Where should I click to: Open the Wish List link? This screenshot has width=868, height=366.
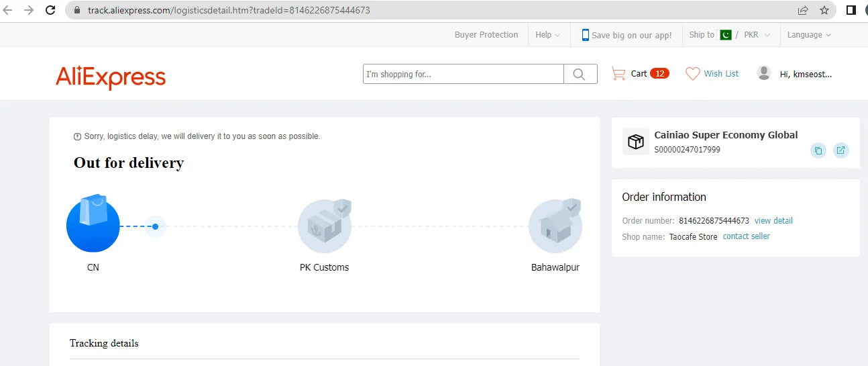pos(721,74)
